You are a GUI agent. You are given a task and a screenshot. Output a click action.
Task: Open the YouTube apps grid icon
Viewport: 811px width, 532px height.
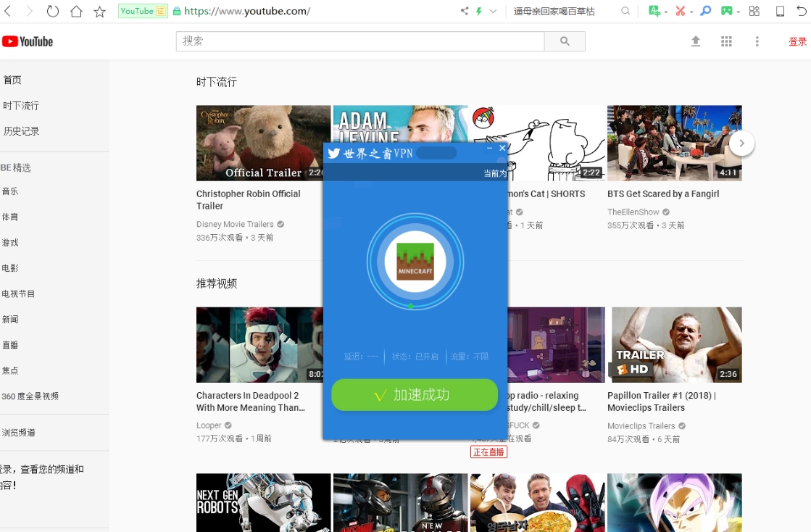[x=726, y=41]
